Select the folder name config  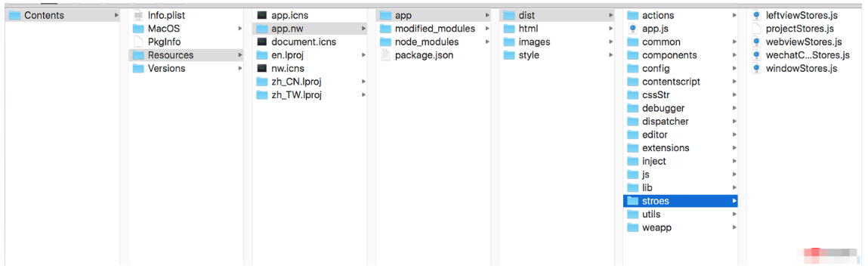tap(656, 69)
